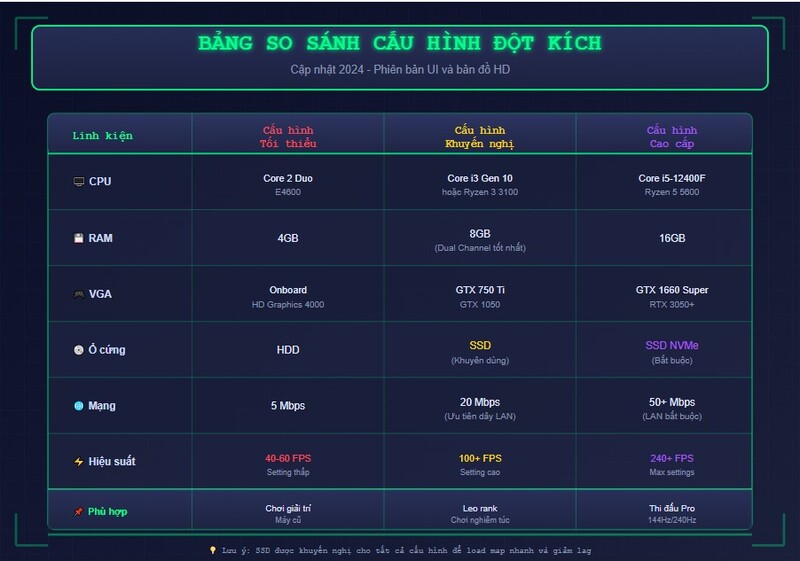Click the monitor icon beside CPU
Screen dimensions: 800x561
79,182
